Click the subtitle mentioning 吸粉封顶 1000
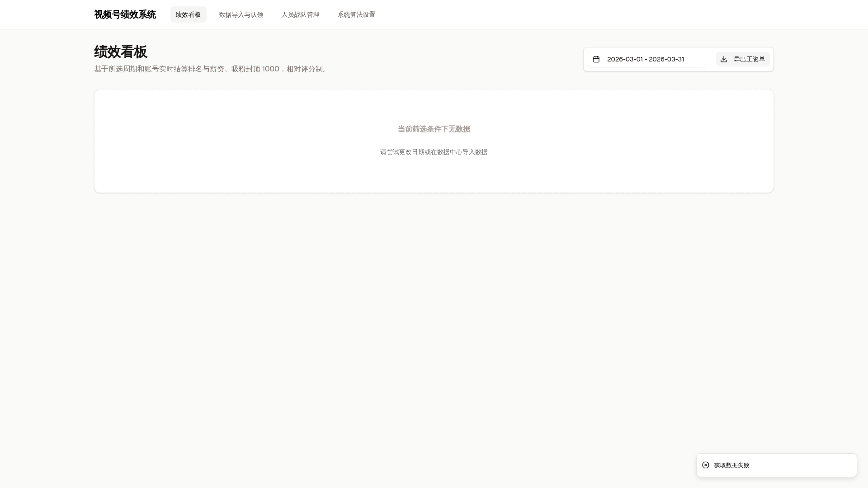Image resolution: width=868 pixels, height=488 pixels. tap(211, 69)
